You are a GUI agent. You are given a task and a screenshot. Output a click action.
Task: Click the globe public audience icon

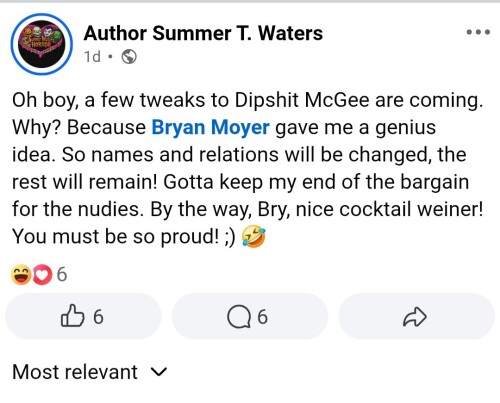129,57
